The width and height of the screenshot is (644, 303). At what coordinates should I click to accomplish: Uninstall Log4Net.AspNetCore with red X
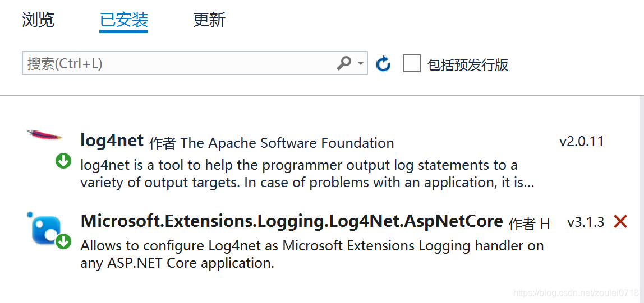(620, 222)
